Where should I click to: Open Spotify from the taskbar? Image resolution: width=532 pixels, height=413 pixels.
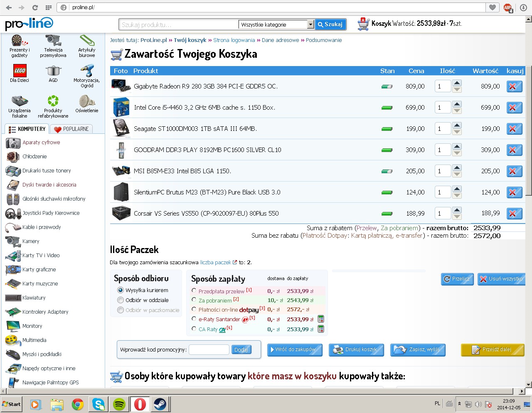pyautogui.click(x=119, y=404)
